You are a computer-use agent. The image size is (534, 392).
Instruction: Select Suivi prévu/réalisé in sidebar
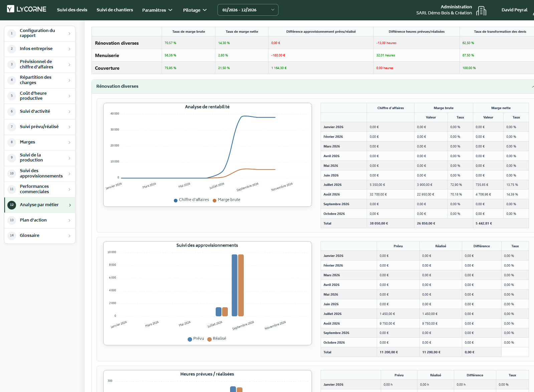coord(40,127)
